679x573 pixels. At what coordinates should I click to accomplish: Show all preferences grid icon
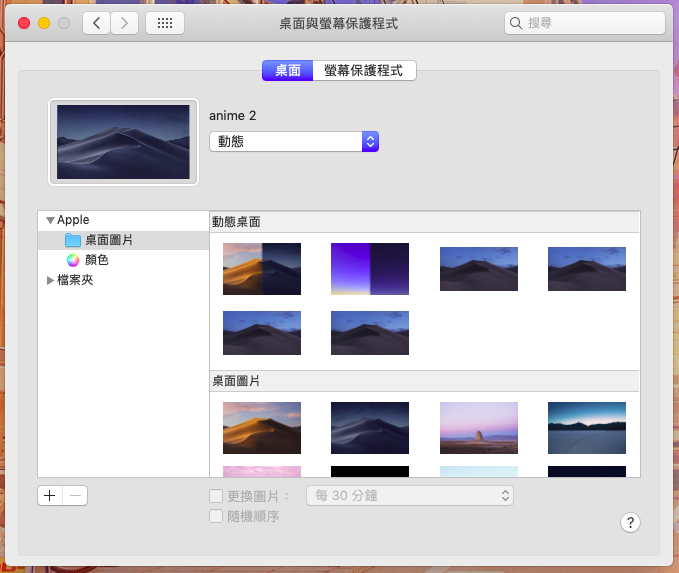click(164, 22)
